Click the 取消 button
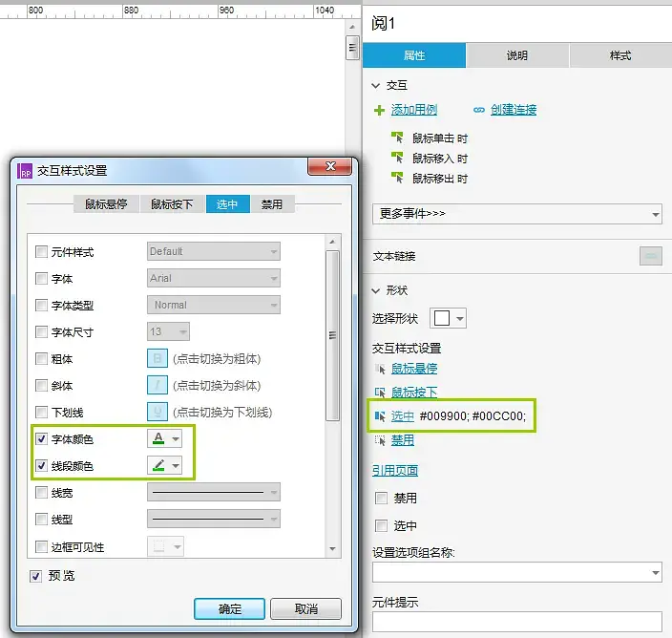Image resolution: width=672 pixels, height=638 pixels. tap(306, 608)
